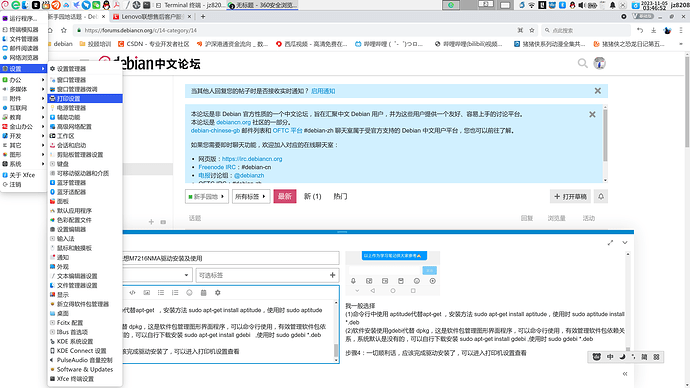Click the notification bell next to 打开草稿
This screenshot has width=690, height=388.
(601, 197)
